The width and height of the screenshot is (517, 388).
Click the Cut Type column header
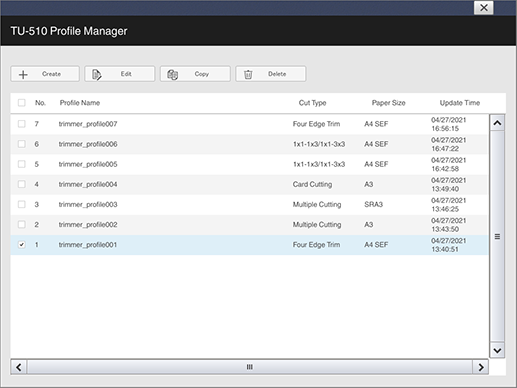(312, 103)
